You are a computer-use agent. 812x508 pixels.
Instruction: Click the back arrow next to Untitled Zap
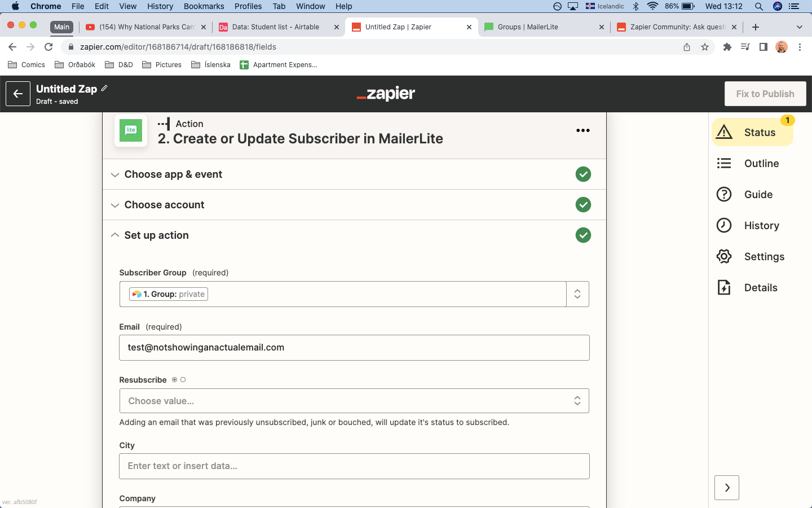click(x=18, y=94)
